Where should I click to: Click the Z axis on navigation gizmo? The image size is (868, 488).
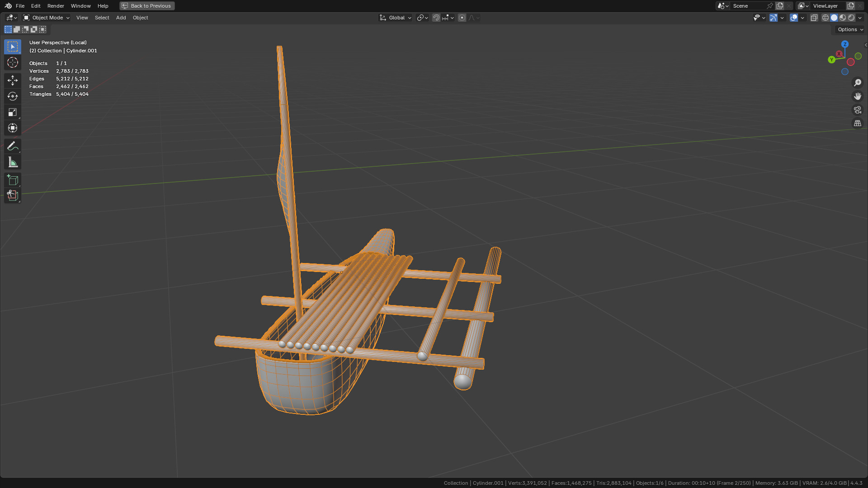845,44
